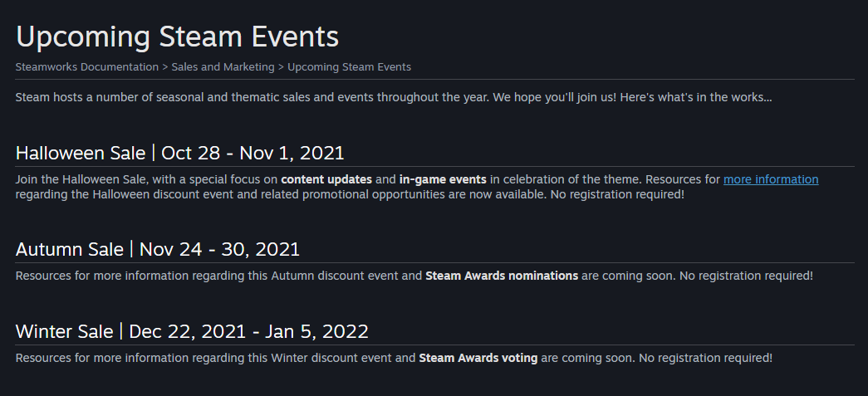Select the Upcoming Steam Events breadcrumb item
This screenshot has width=868, height=396.
350,67
